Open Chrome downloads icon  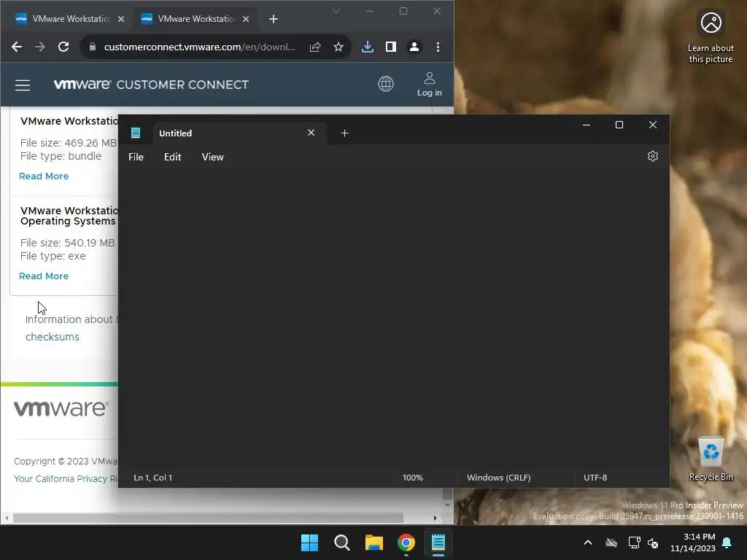pos(368,47)
